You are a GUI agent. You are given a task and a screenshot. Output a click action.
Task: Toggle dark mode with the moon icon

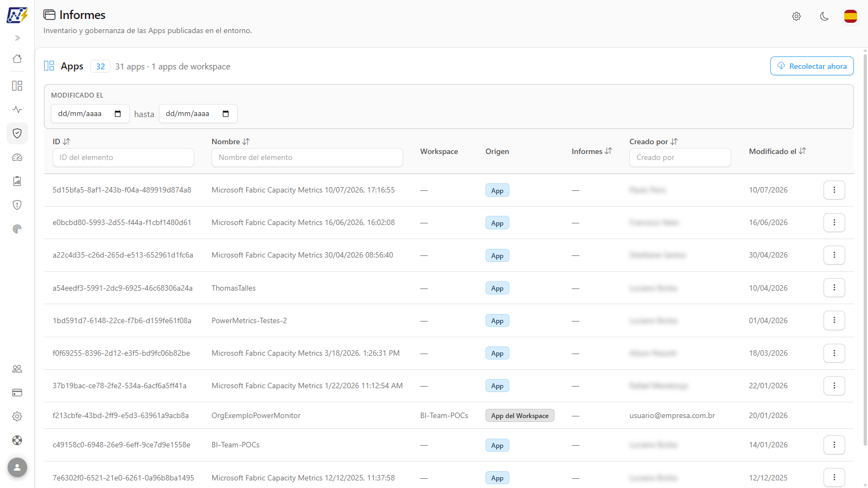coord(824,16)
